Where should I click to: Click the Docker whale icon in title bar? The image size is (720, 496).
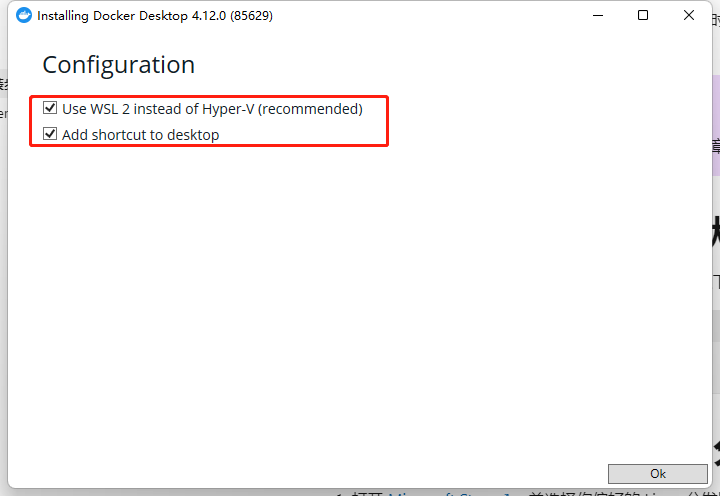click(x=24, y=15)
